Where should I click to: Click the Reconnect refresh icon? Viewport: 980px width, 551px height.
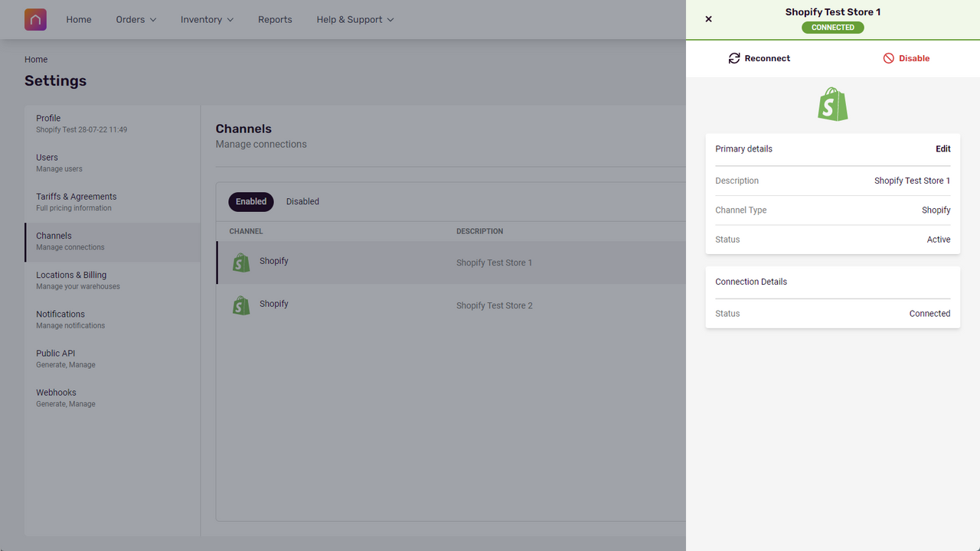click(734, 58)
